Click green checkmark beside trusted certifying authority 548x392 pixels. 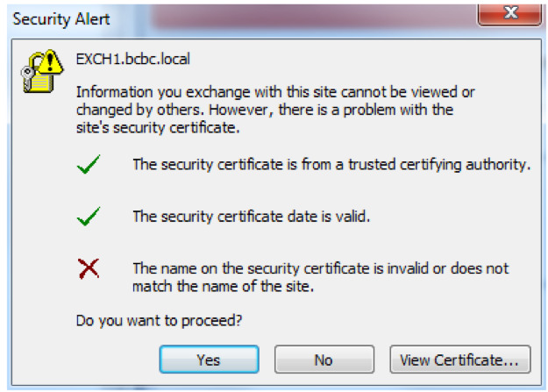pos(89,164)
